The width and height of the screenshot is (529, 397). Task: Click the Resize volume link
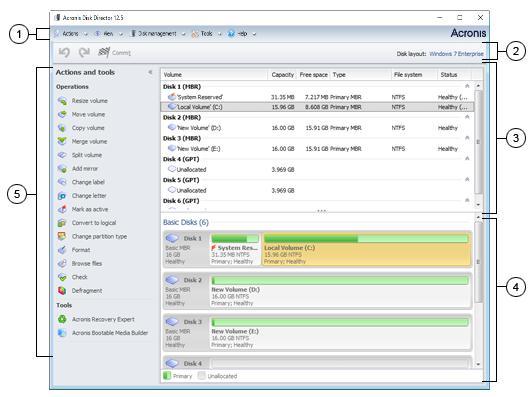[89, 101]
